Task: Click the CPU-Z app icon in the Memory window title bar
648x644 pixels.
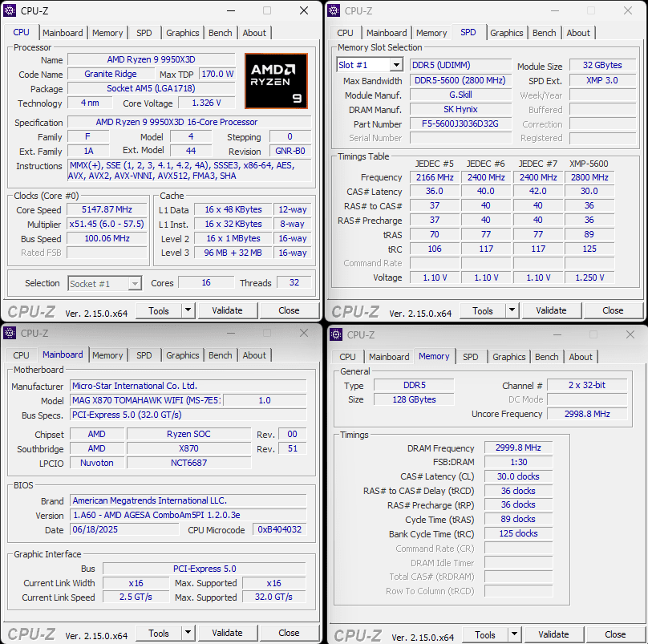Action: click(x=336, y=334)
